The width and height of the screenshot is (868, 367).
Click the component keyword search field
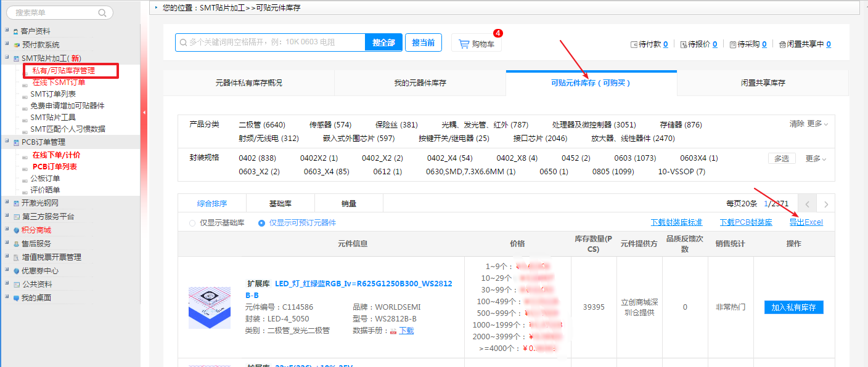point(271,42)
